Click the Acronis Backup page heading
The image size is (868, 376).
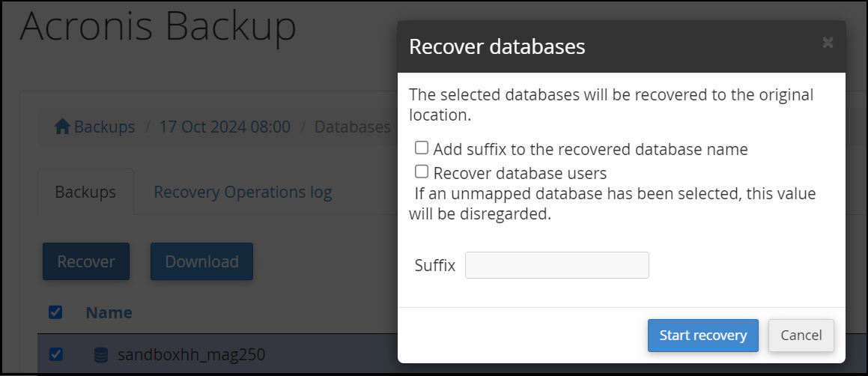tap(158, 25)
